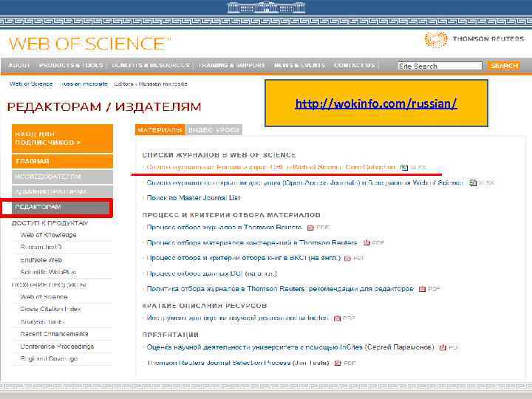Open PDF icon for journal selection policy
Viewport: 532px width, 399px height.
pyautogui.click(x=422, y=289)
